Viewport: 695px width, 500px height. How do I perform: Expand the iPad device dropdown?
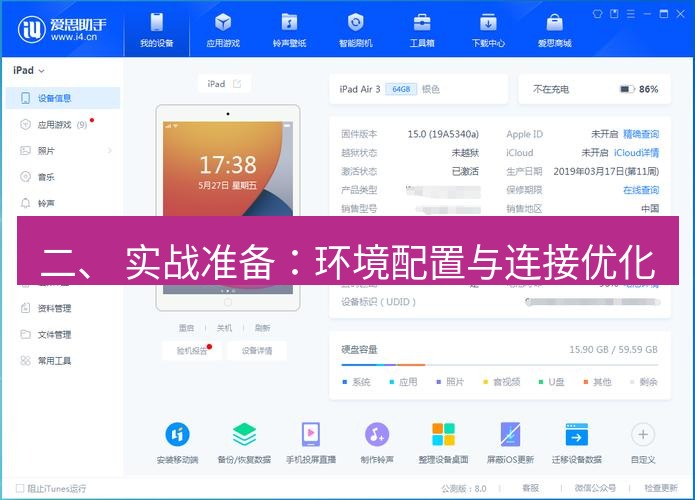click(x=29, y=70)
